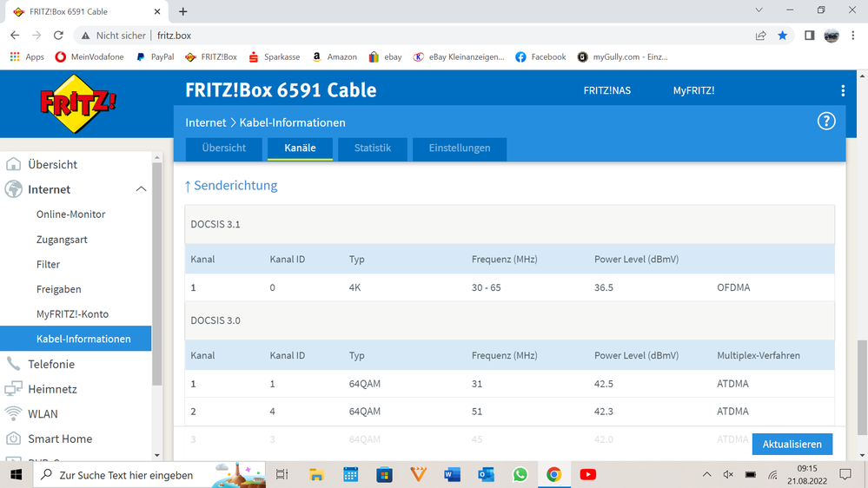868x488 pixels.
Task: Open the Sparkasse bookmark
Action: 275,56
